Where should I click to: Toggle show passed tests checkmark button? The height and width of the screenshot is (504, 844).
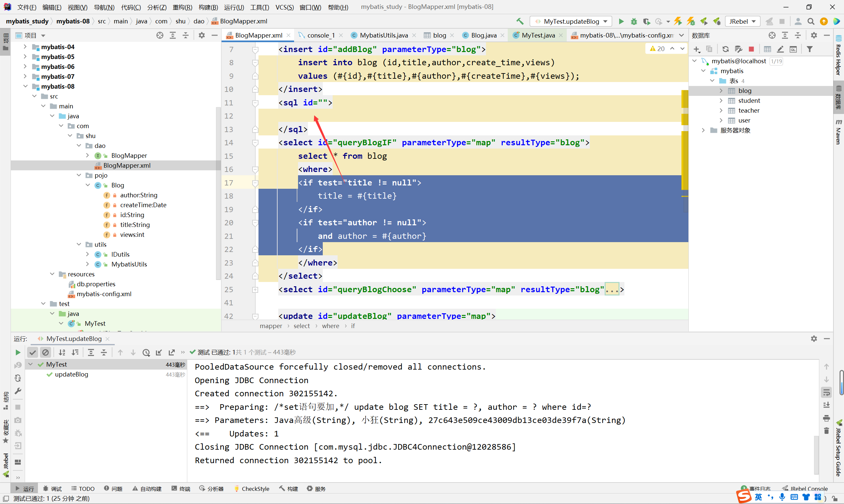[x=33, y=352]
